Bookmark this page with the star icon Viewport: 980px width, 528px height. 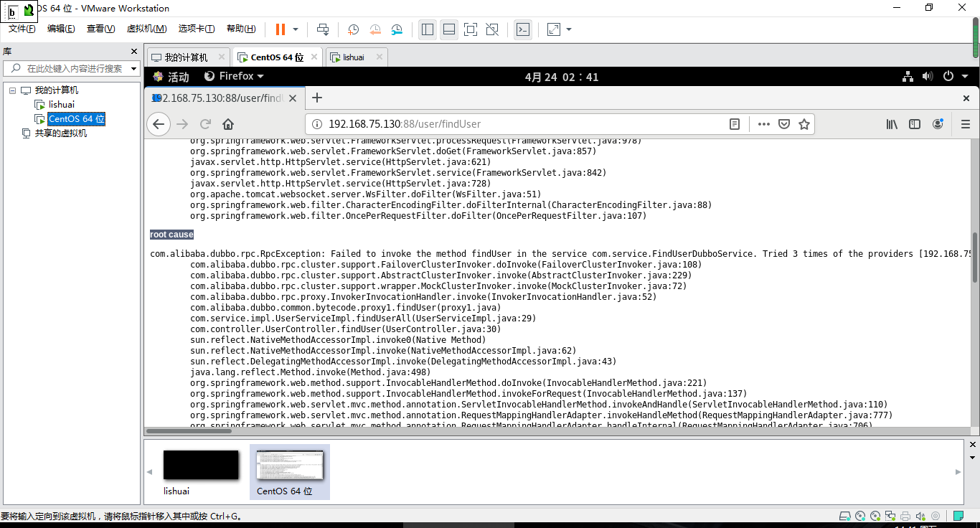(x=804, y=124)
